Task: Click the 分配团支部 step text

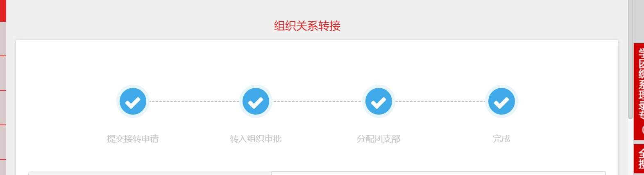Action: 379,139
